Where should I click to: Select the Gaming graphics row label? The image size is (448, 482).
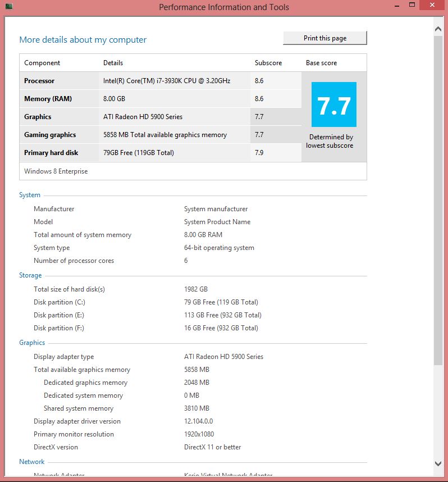tap(50, 135)
